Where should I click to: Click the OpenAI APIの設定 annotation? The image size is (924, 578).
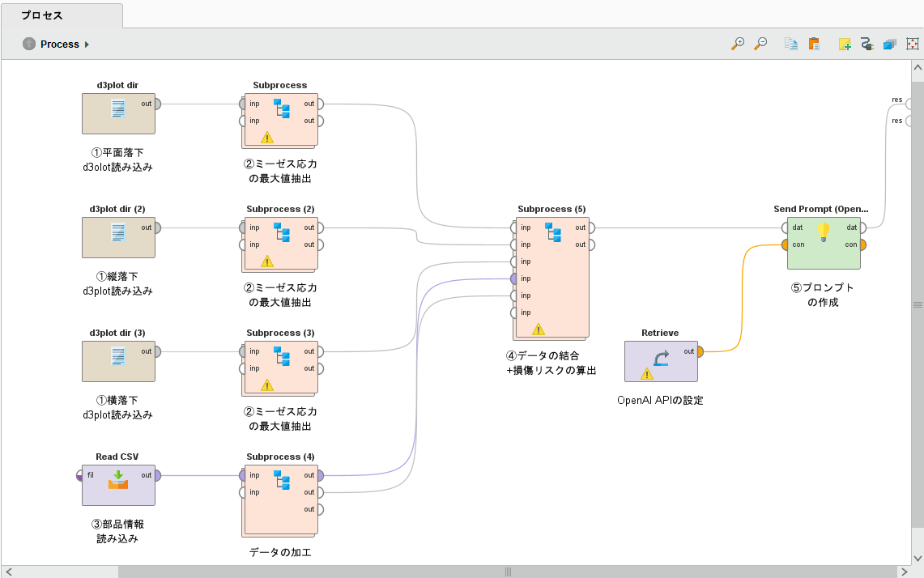point(661,400)
